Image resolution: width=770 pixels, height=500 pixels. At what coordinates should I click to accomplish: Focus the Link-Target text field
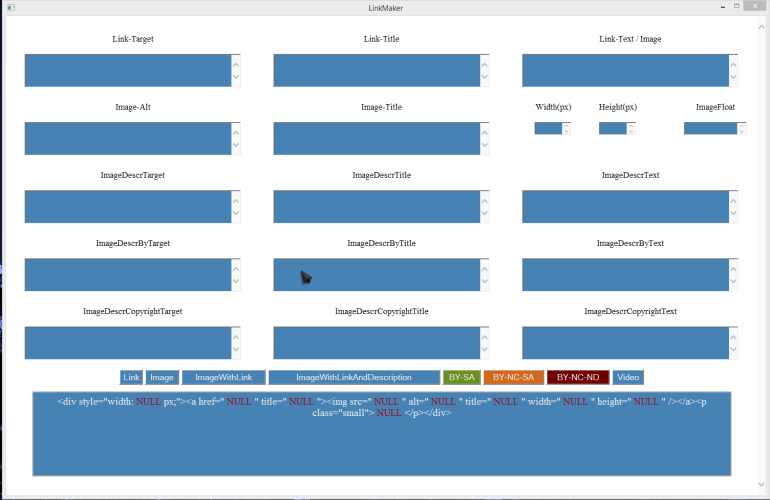127,71
